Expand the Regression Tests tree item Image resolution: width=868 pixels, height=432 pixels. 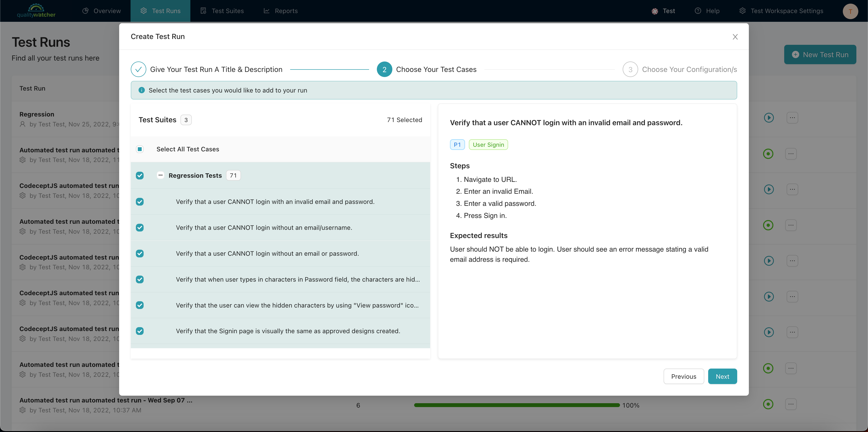(x=159, y=176)
